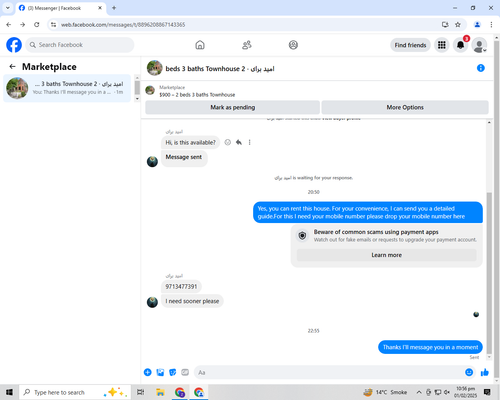Click the Windows taskbar search box
The width and height of the screenshot is (500, 400).
[x=75, y=392]
